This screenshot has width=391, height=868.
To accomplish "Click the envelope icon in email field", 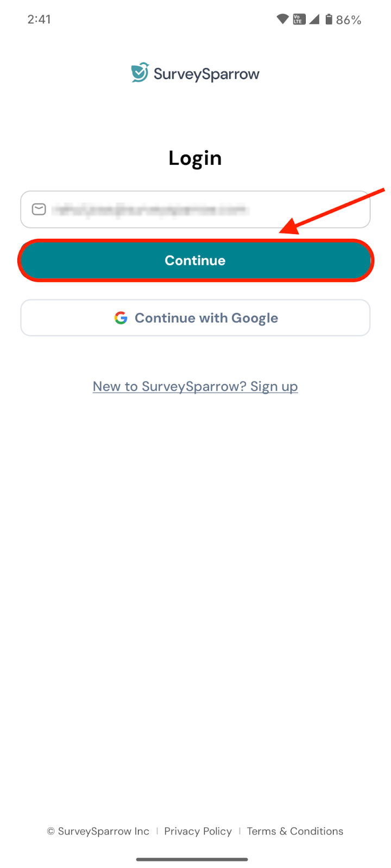I will click(x=39, y=209).
